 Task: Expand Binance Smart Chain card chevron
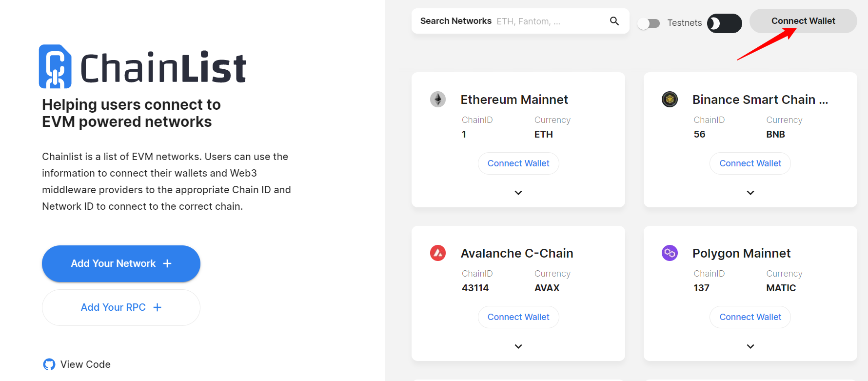pyautogui.click(x=750, y=193)
